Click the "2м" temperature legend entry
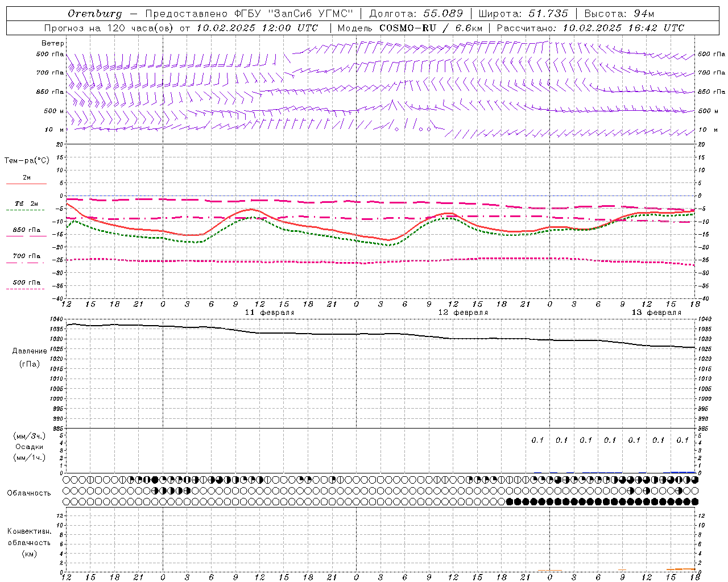The image size is (728, 582). (x=27, y=178)
